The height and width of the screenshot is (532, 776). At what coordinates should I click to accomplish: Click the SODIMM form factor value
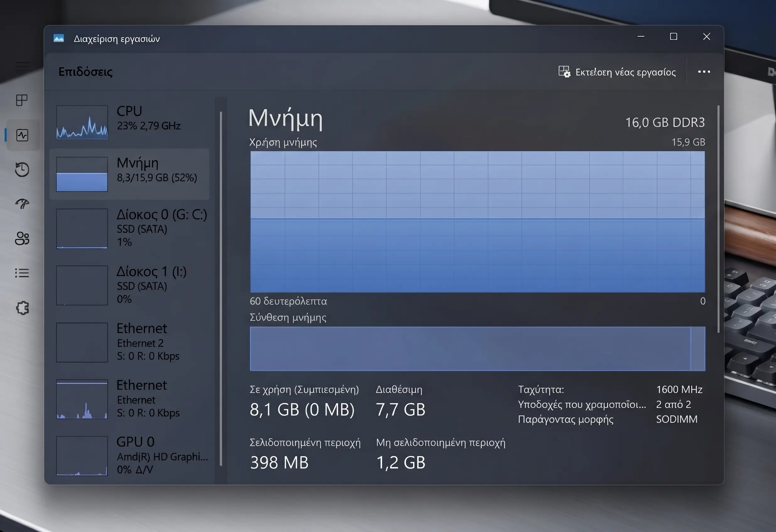(676, 419)
